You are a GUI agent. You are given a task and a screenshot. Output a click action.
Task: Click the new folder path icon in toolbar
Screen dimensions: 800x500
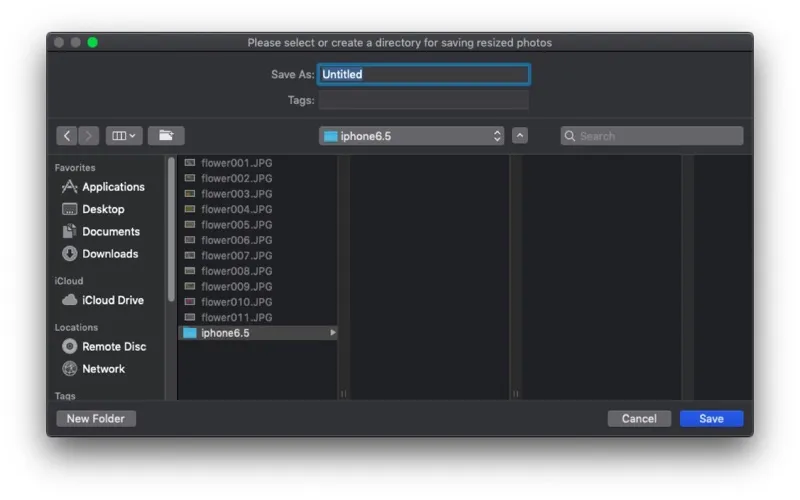pos(166,136)
